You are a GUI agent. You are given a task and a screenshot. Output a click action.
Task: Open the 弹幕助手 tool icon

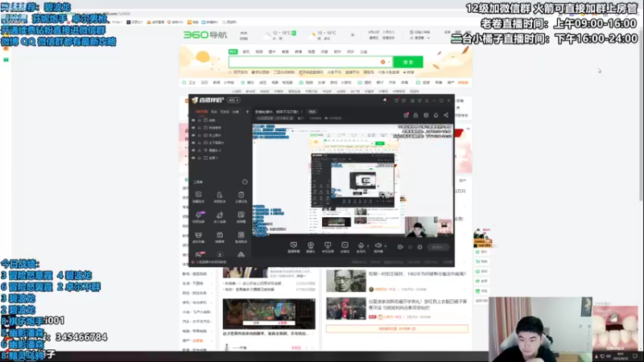coord(198,196)
